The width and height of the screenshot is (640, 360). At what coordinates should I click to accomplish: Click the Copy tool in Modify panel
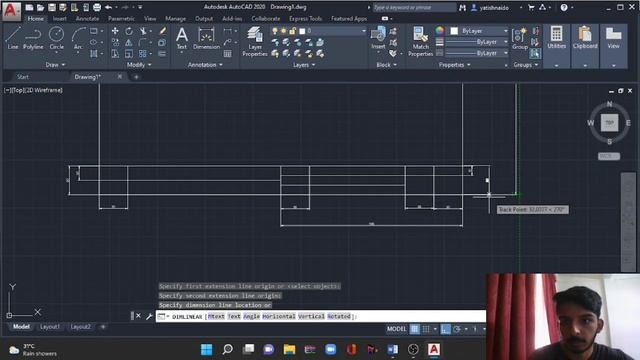click(115, 42)
